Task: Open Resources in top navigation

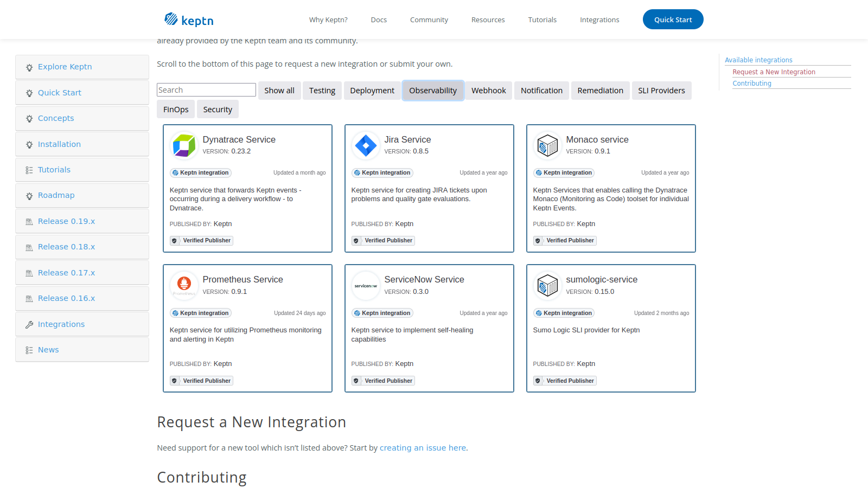Action: pos(488,20)
